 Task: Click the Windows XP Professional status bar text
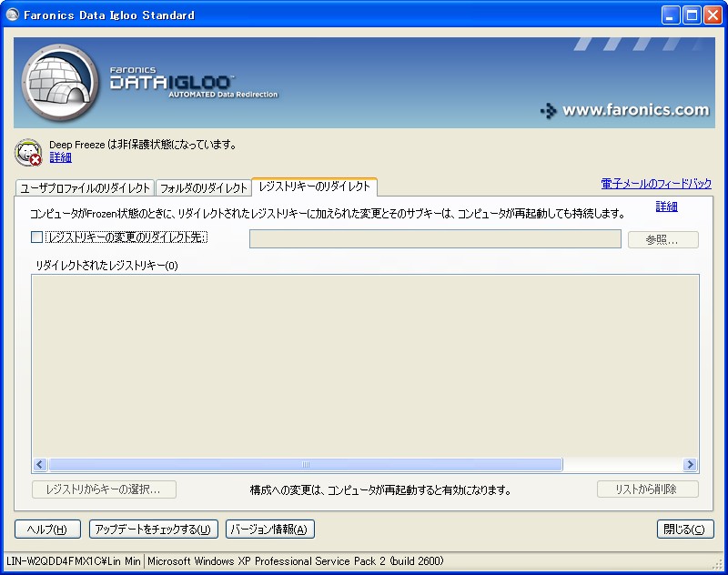coord(295,561)
